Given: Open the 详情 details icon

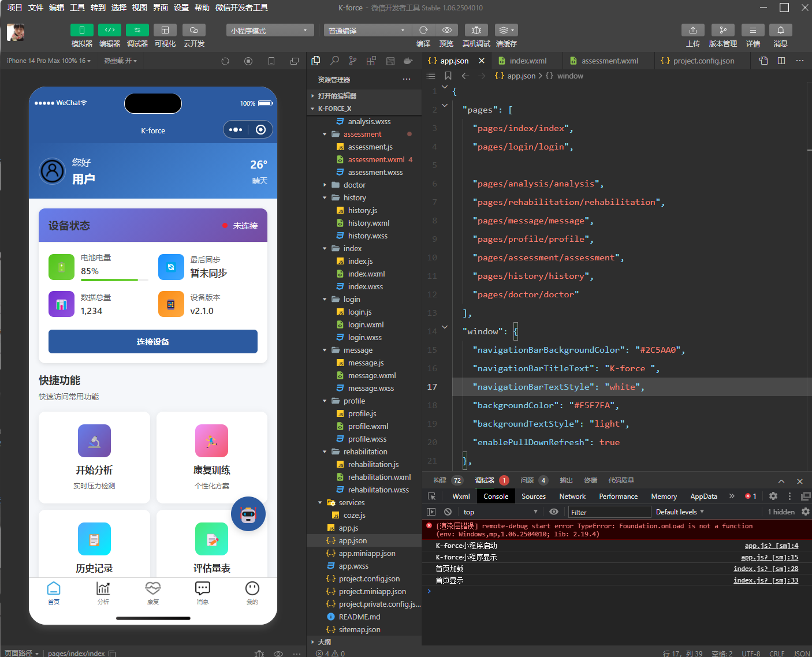Looking at the screenshot, I should pos(753,30).
